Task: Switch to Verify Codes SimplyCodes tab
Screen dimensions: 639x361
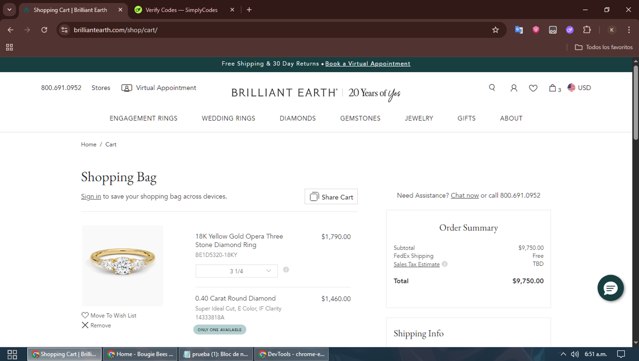Action: coord(181,10)
